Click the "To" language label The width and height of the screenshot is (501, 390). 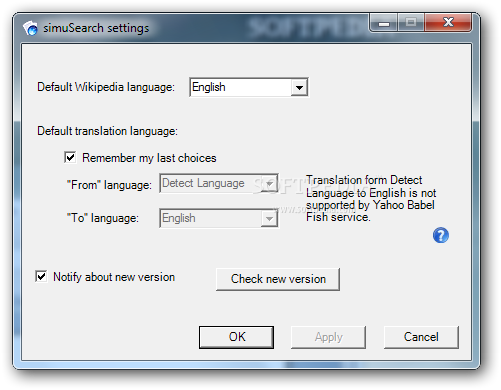pyautogui.click(x=102, y=218)
